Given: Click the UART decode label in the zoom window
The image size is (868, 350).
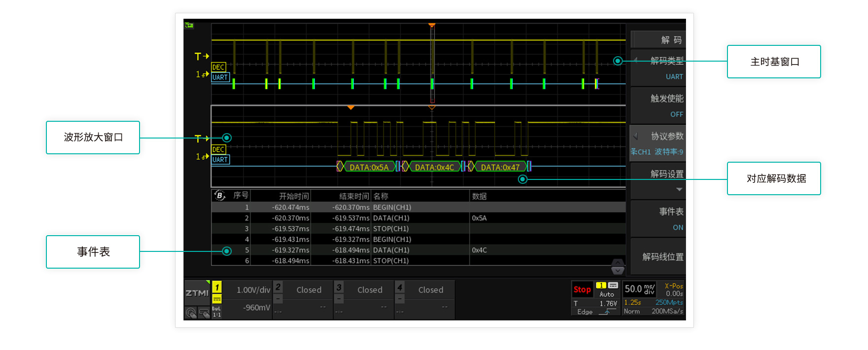Looking at the screenshot, I should click(x=220, y=160).
